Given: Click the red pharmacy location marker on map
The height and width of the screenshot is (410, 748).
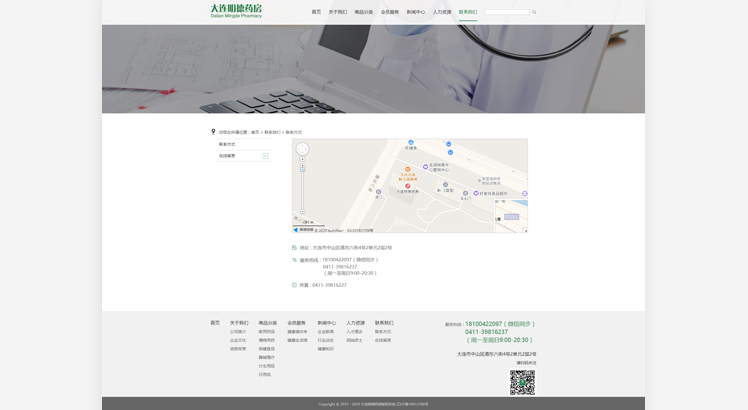Looking at the screenshot, I should tap(407, 185).
